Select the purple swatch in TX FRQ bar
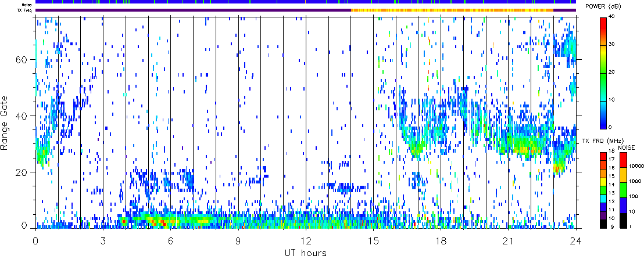The height and width of the screenshot is (256, 644). [x=603, y=215]
